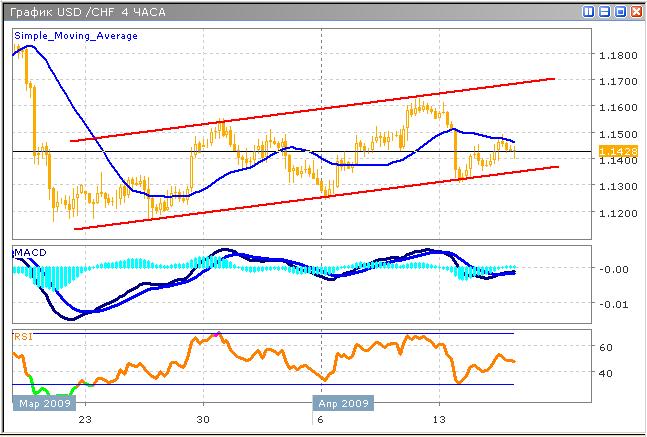Select the RSI panel label

pos(22,337)
